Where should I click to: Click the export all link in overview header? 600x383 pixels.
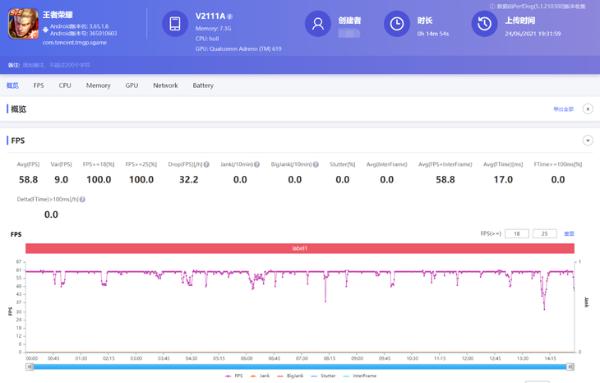pos(563,109)
